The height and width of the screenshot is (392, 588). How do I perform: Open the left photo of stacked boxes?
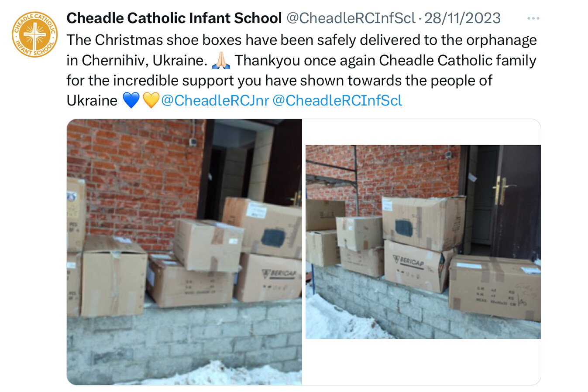point(184,252)
